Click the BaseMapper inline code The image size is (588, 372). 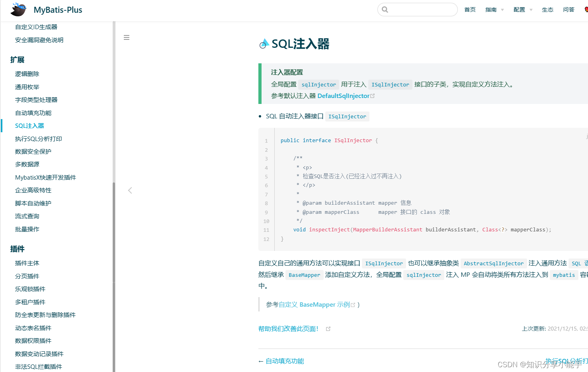pos(305,275)
